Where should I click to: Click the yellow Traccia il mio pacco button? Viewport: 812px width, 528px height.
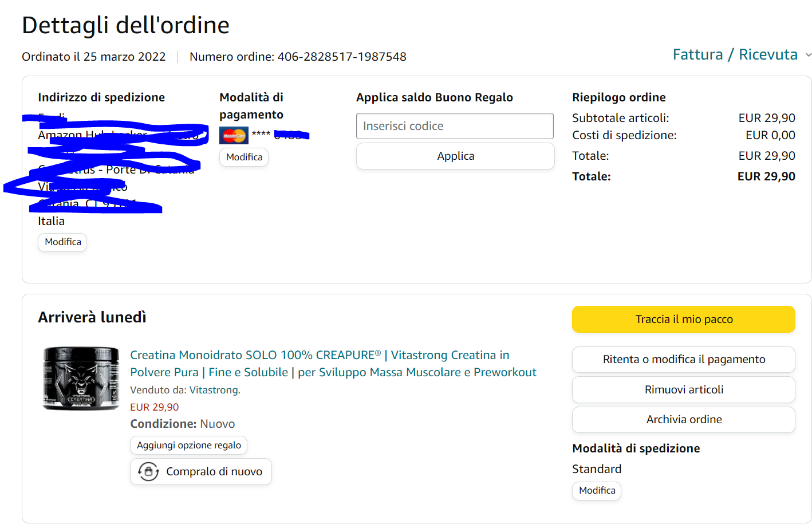tap(683, 320)
